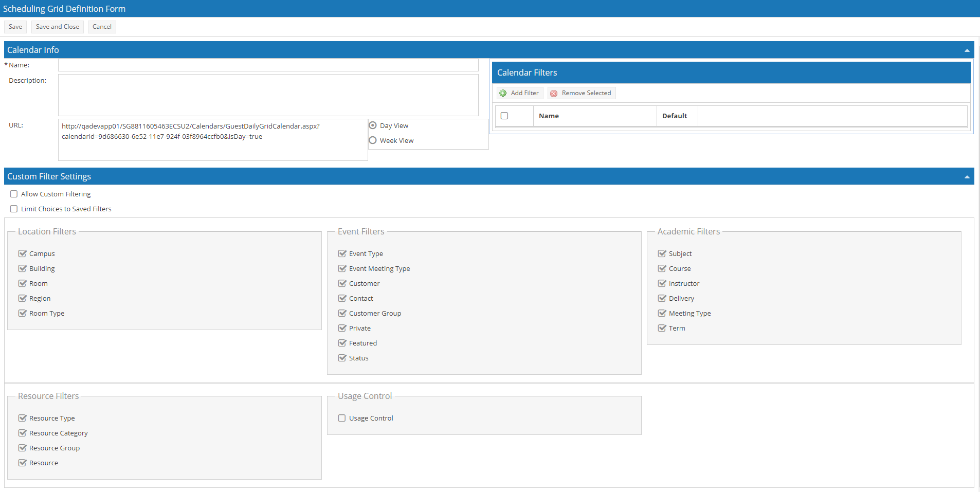The height and width of the screenshot is (492, 980).
Task: Uncheck the Customer Group filter
Action: tap(342, 313)
